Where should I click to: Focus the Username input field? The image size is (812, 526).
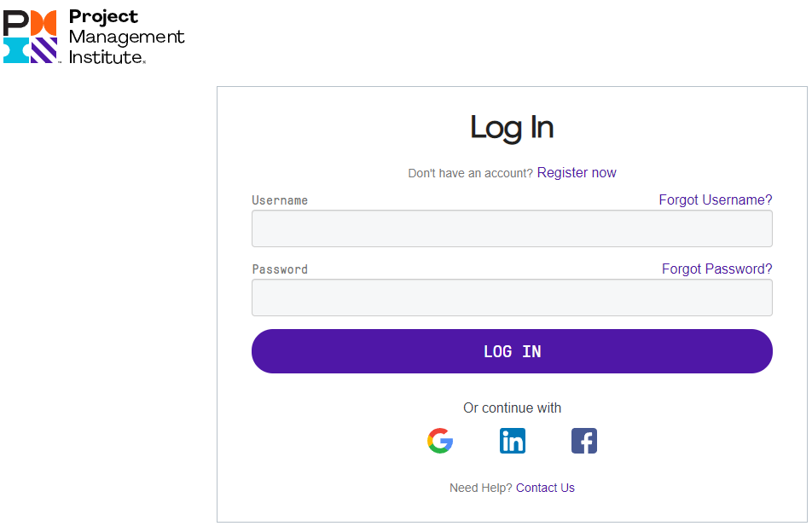click(x=512, y=228)
